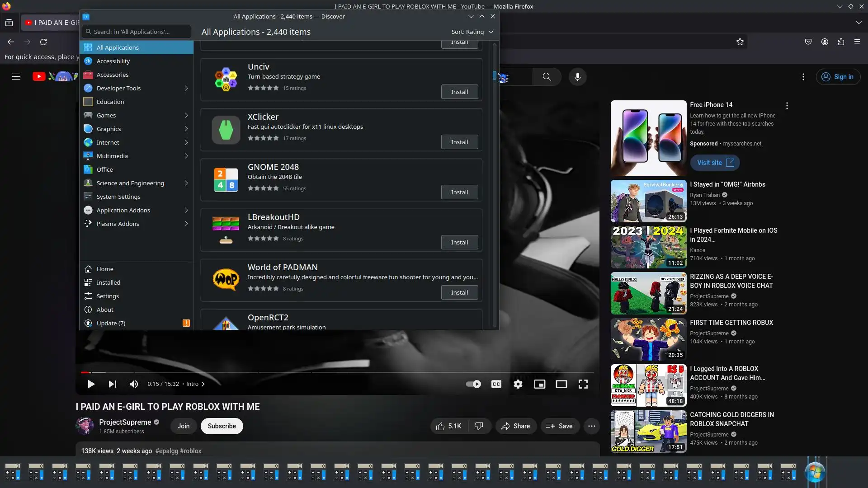The height and width of the screenshot is (488, 868).
Task: Click the YouTube settings gear icon
Action: tap(518, 384)
